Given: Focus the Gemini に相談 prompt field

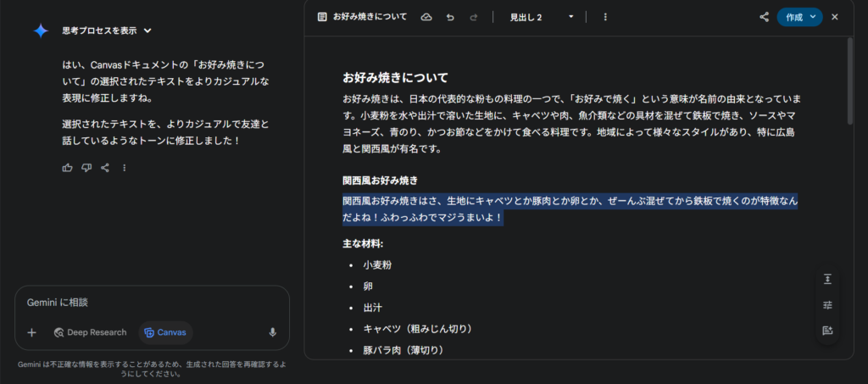Looking at the screenshot, I should coord(152,303).
